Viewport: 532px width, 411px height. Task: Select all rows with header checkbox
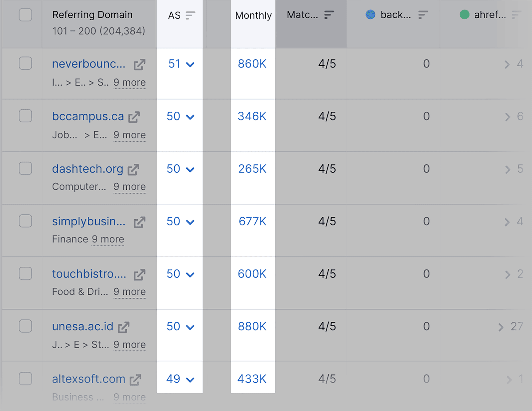[x=26, y=15]
